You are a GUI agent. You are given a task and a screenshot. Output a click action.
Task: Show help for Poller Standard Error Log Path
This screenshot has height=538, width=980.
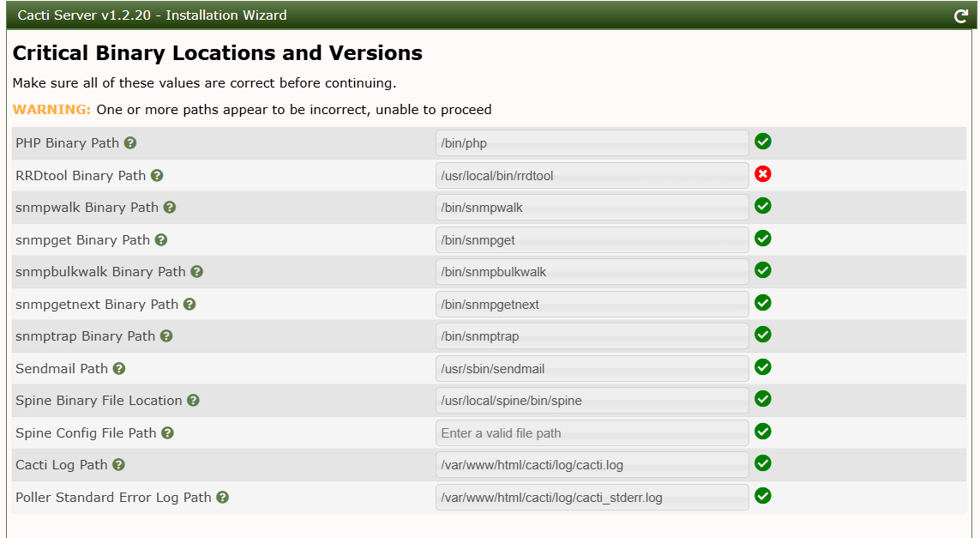click(222, 498)
